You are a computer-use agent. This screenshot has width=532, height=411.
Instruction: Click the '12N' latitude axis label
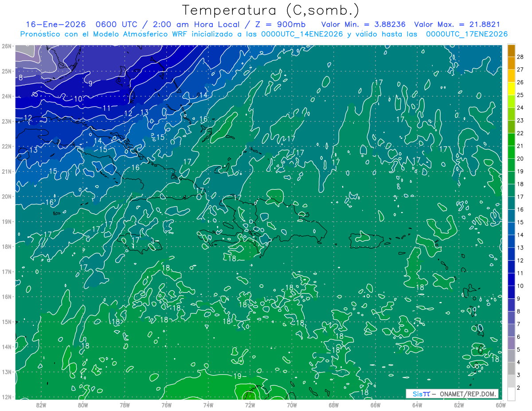tap(7, 397)
